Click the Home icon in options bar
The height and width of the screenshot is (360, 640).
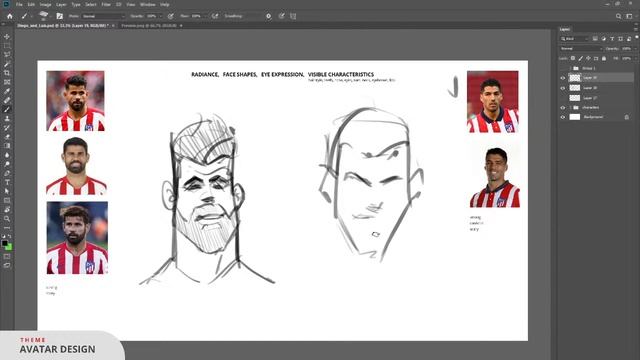[x=10, y=16]
